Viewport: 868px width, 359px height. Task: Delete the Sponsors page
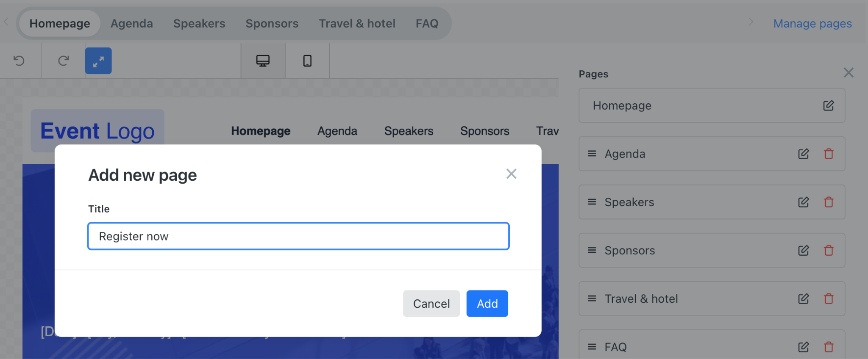coord(829,250)
